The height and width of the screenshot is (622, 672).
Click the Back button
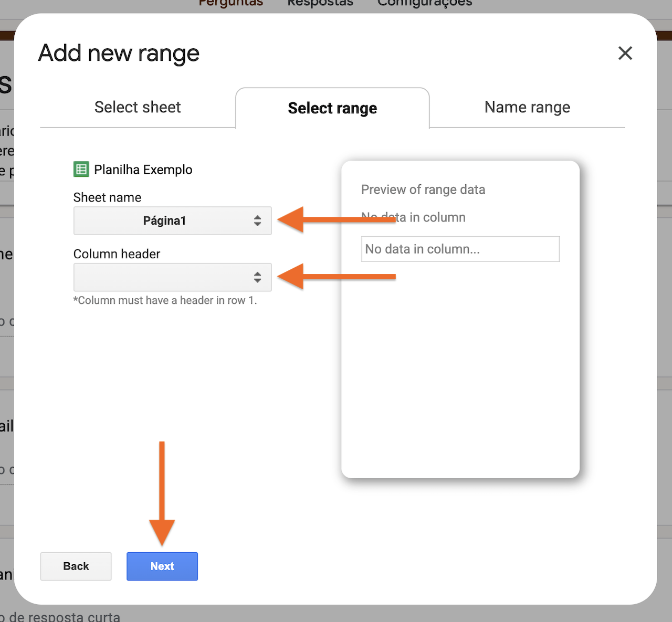76,566
